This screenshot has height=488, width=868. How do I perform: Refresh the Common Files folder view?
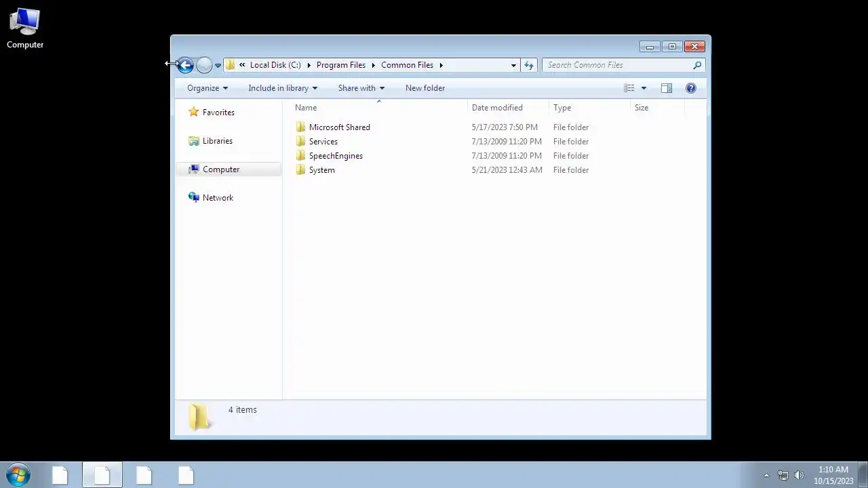[529, 65]
